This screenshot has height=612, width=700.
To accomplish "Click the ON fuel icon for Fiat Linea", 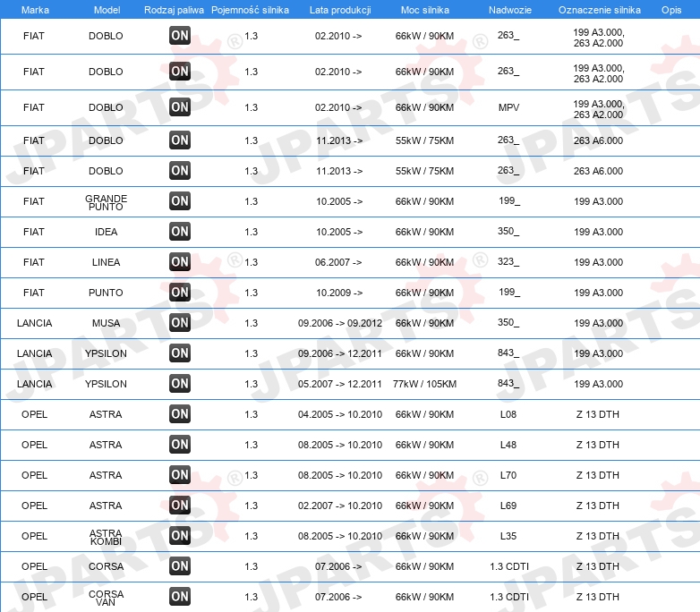I will (180, 261).
